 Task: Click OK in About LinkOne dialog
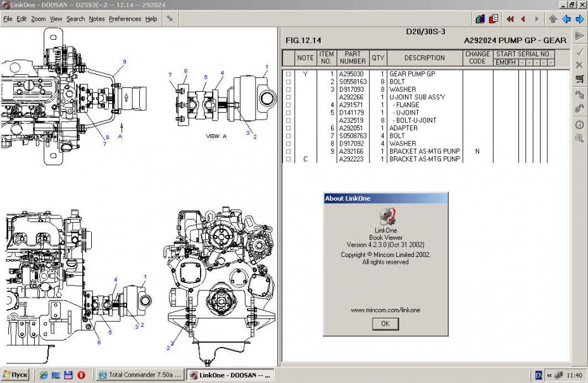(x=385, y=323)
